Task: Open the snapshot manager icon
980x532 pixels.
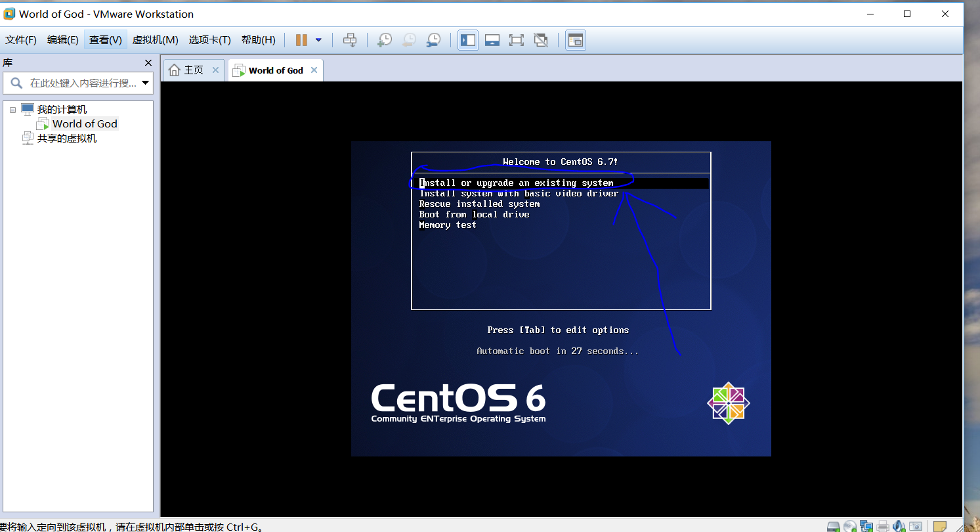Action: (x=433, y=40)
